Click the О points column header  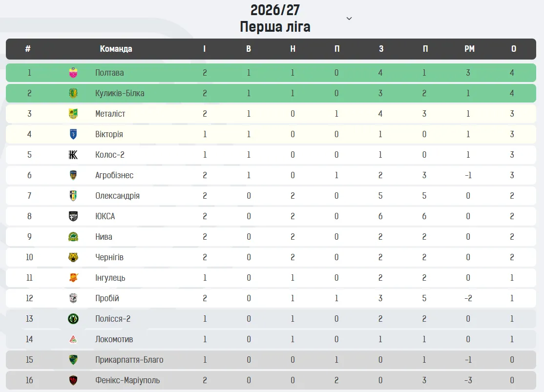pyautogui.click(x=513, y=49)
